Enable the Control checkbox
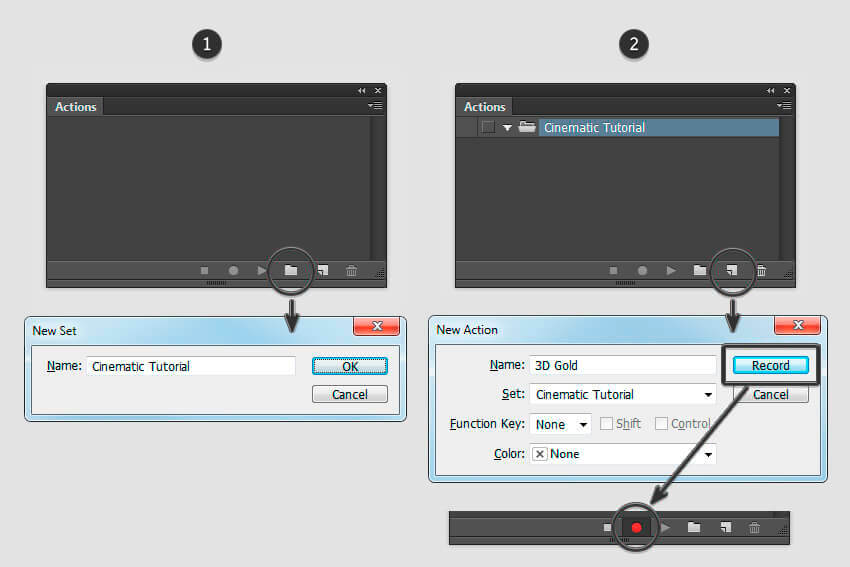The width and height of the screenshot is (850, 567). point(661,423)
